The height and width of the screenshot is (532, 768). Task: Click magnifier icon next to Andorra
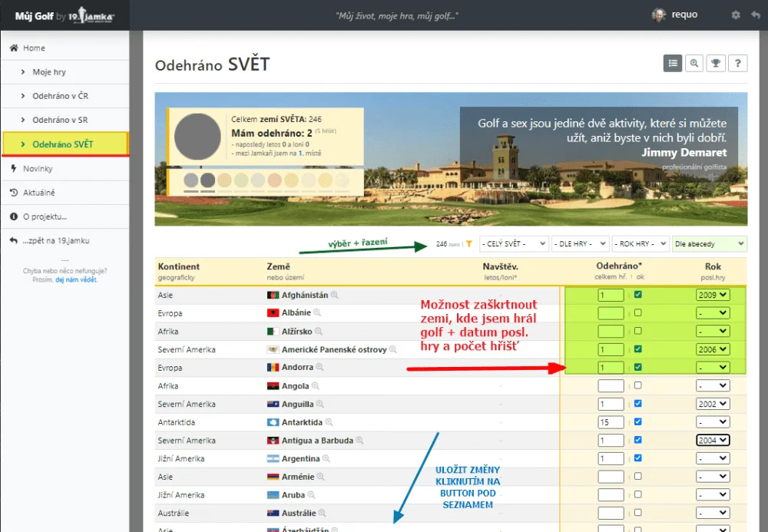319,367
